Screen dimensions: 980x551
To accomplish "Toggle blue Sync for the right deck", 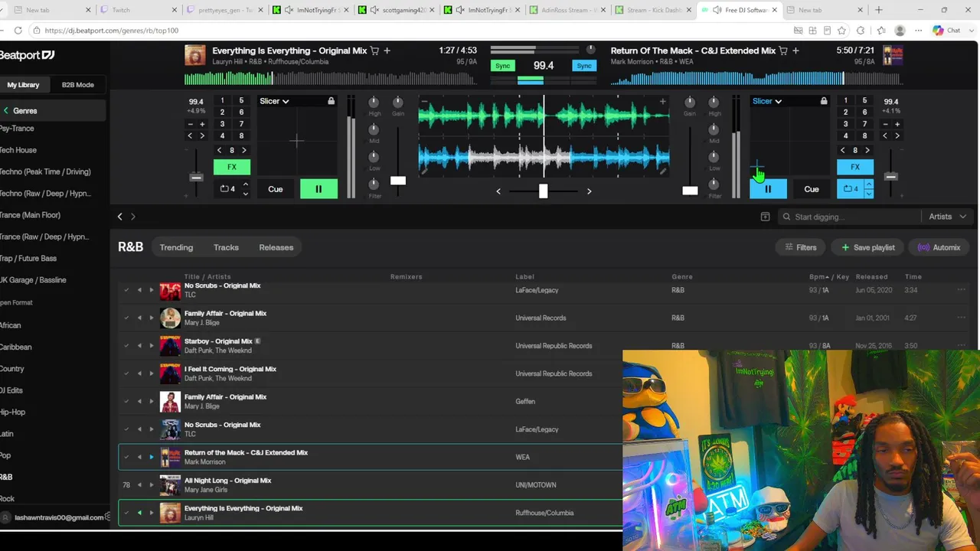I will [x=584, y=66].
